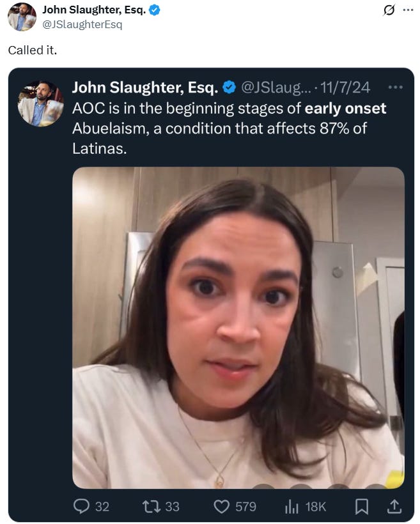Open the quoted tweet's author avatar

[x=40, y=104]
